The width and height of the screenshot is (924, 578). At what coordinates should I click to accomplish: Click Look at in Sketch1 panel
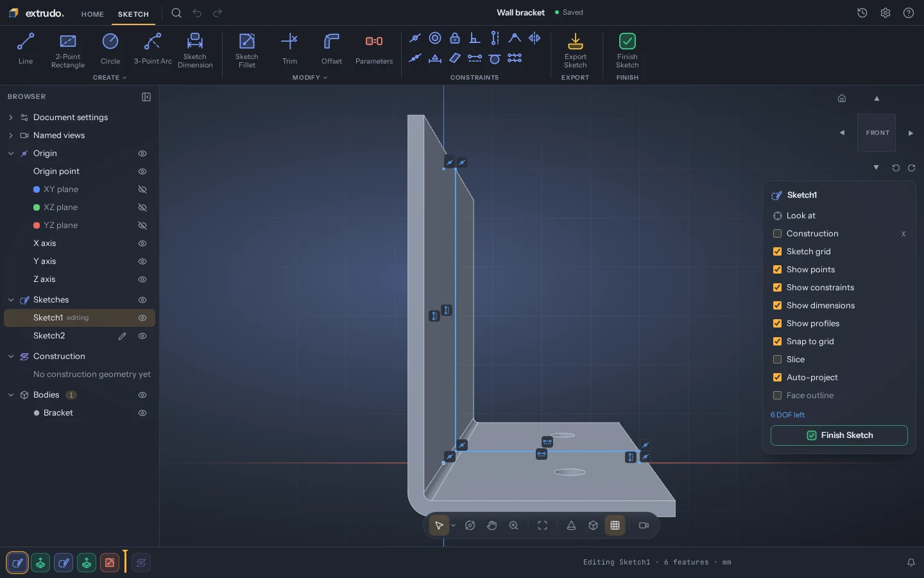pyautogui.click(x=801, y=216)
